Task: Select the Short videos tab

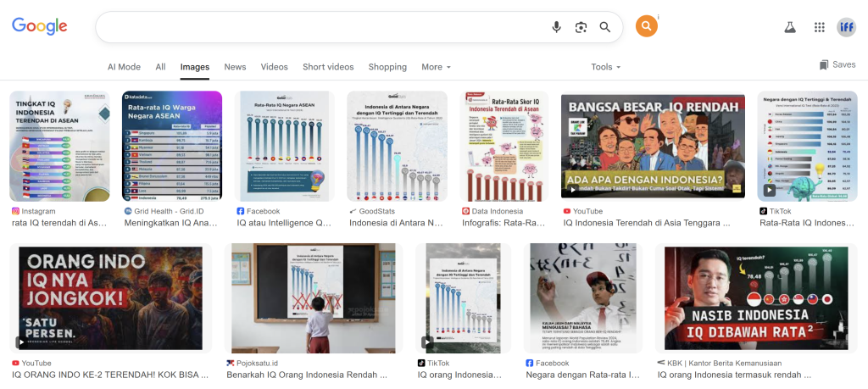Action: tap(328, 67)
